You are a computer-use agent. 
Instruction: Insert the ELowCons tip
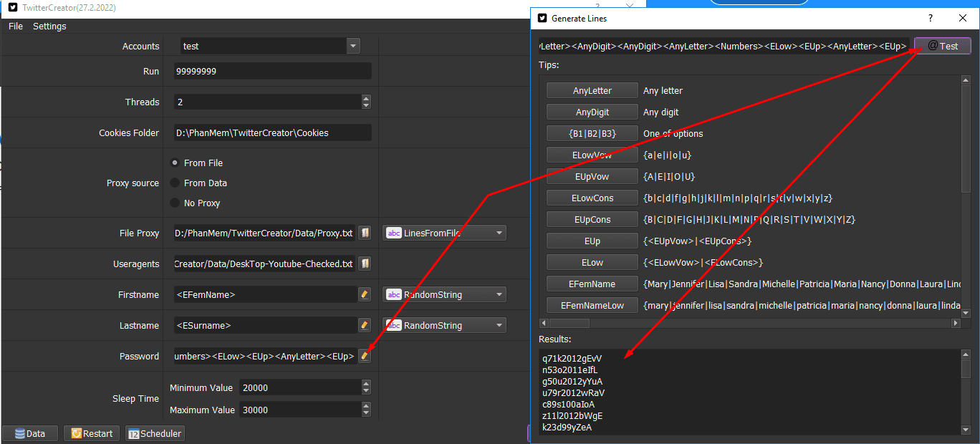(592, 198)
